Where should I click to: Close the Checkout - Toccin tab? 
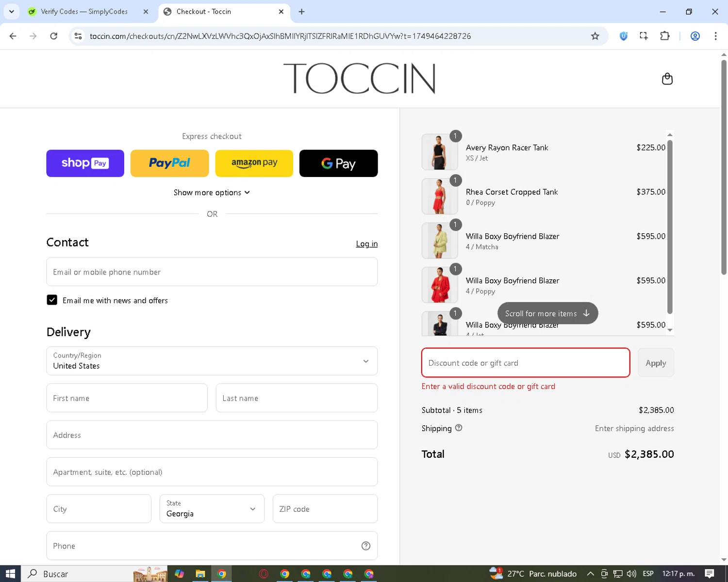pos(281,12)
